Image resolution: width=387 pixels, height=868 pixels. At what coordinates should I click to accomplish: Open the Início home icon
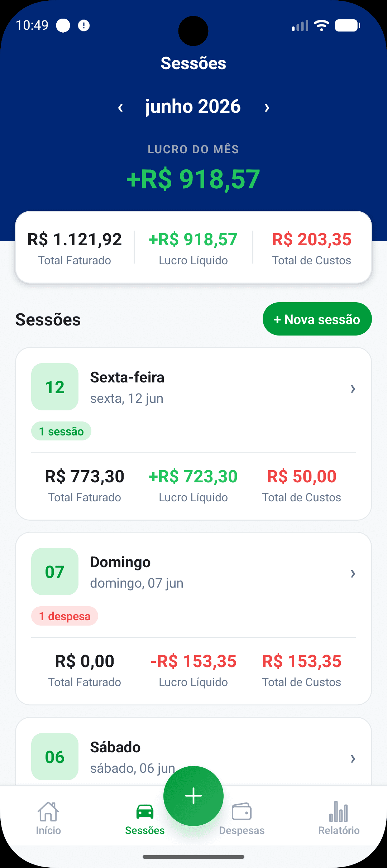point(48,811)
